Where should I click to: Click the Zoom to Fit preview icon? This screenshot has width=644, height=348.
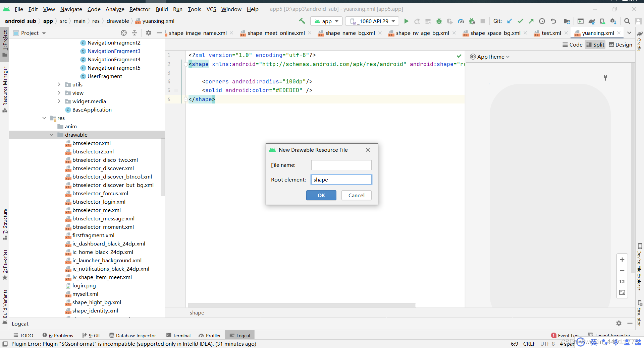tap(622, 292)
